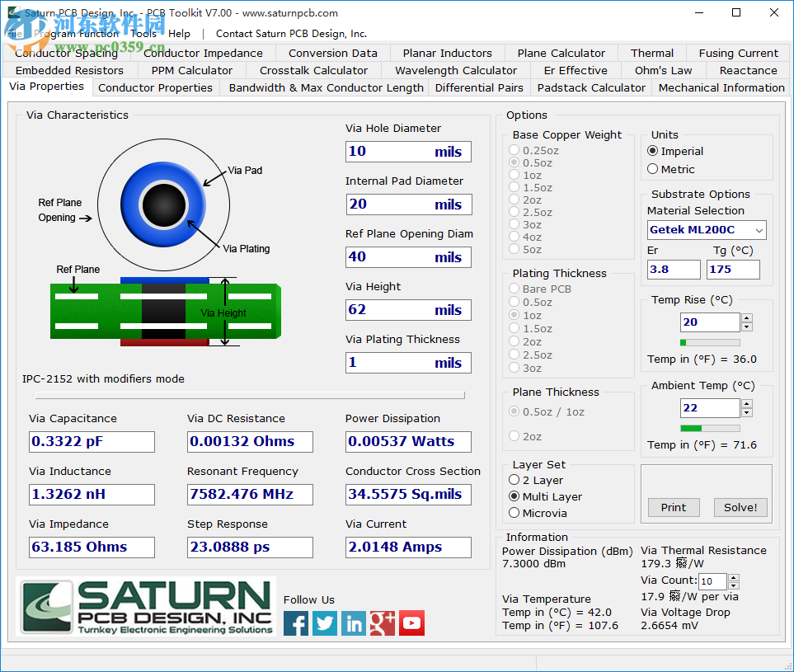Screen dimensions: 794x672
Task: Open the Tools menu
Action: pyautogui.click(x=143, y=34)
